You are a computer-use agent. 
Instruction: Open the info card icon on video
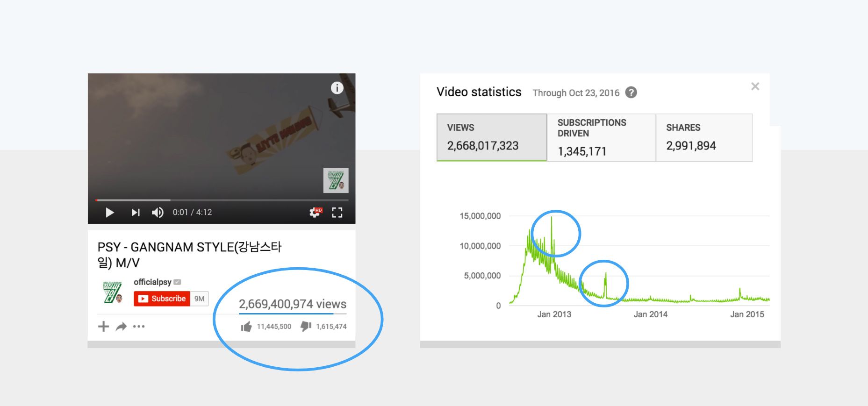337,88
